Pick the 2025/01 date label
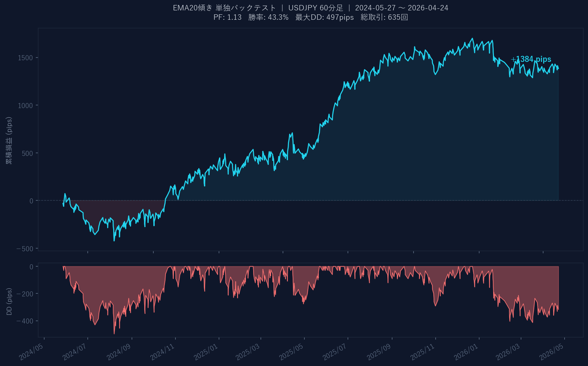This screenshot has width=588, height=366. [x=206, y=352]
